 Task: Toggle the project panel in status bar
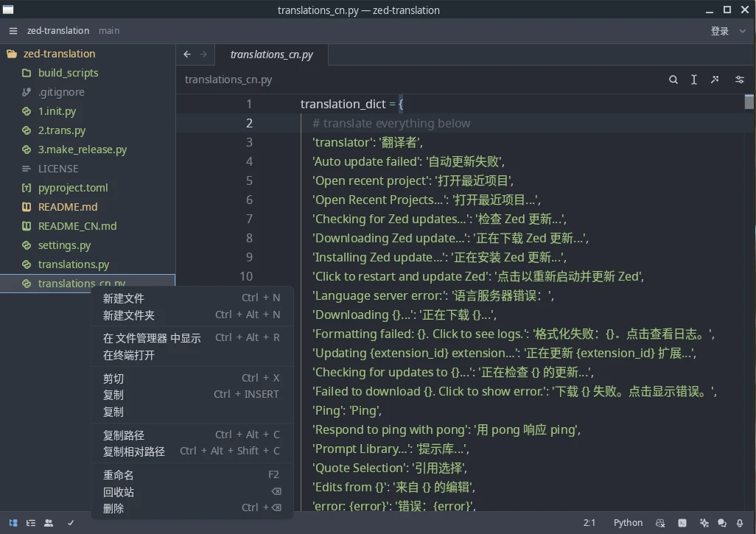point(13,523)
